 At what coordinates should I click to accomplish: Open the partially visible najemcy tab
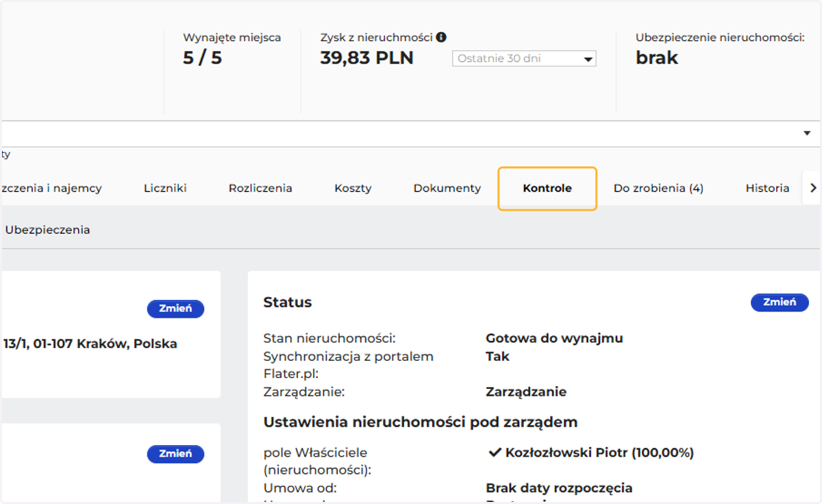click(x=51, y=188)
